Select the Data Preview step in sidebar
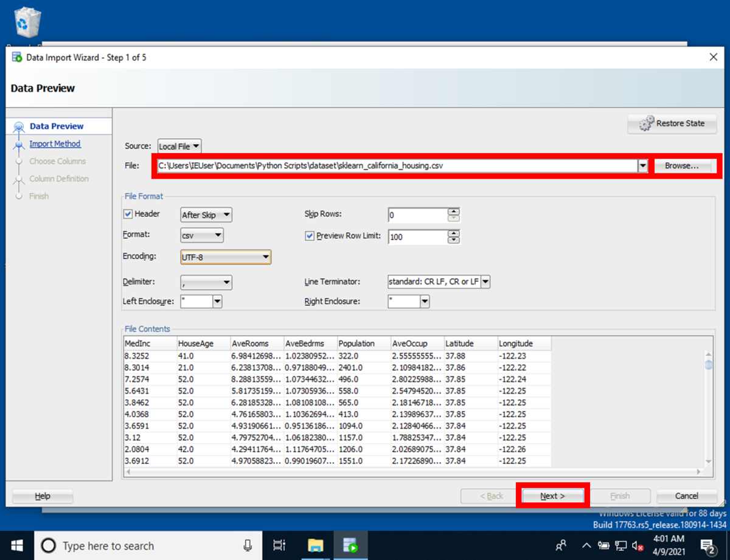 click(57, 126)
